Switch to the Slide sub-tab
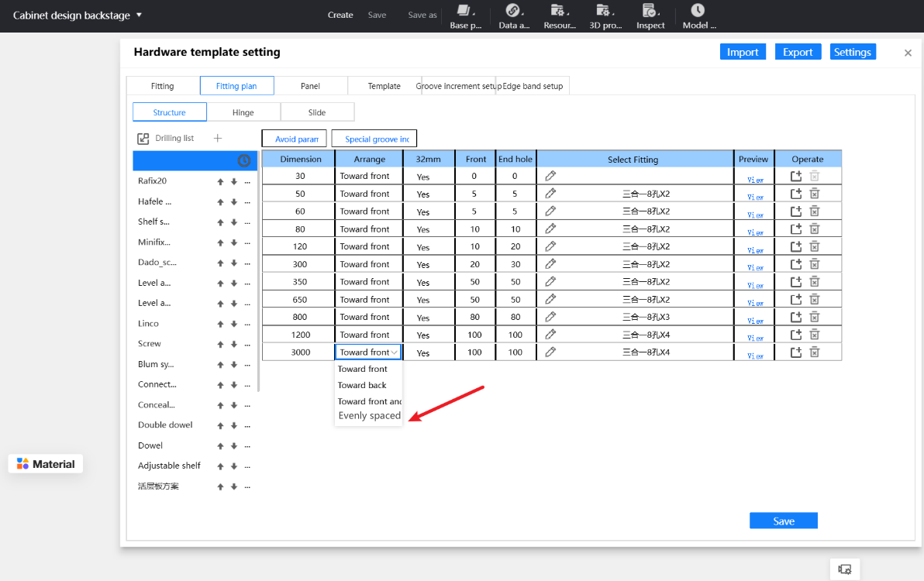Screen dimensions: 924x581 point(317,112)
